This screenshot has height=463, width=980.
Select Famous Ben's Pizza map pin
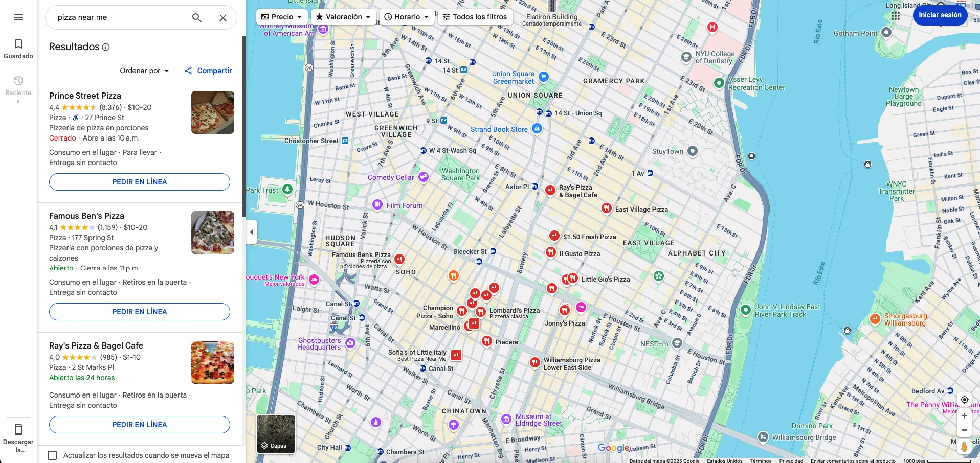tap(399, 260)
